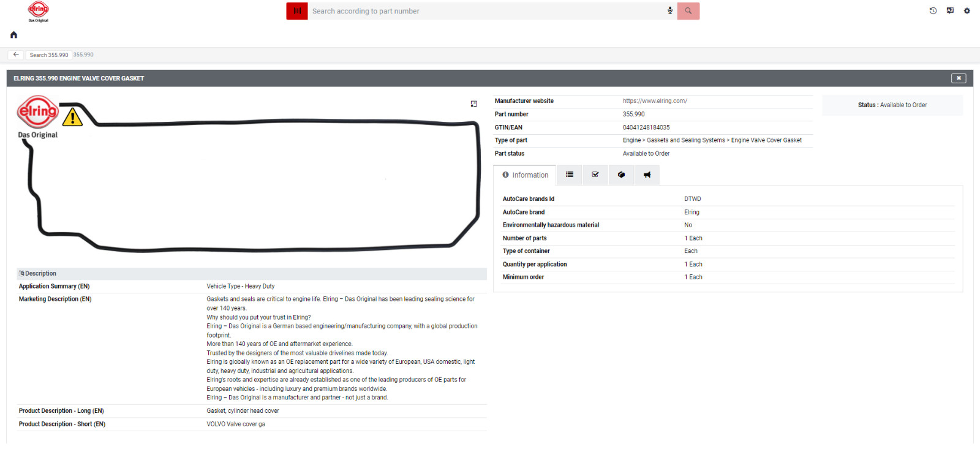Viewport: 980px width, 449px height.
Task: Click AutoCare brand value Elring
Action: click(692, 213)
